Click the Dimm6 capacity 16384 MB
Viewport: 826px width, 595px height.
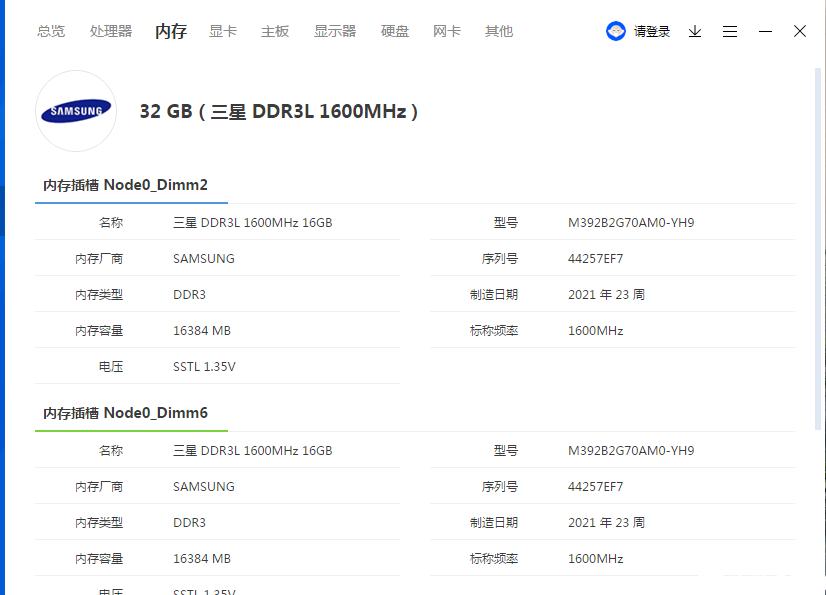[202, 559]
